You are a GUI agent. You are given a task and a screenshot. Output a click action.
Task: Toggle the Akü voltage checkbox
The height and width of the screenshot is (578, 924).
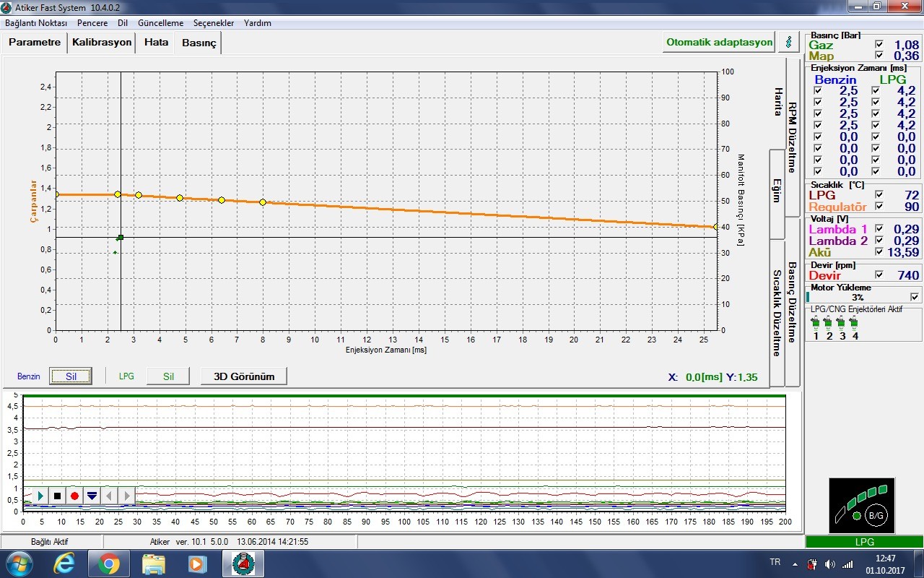pyautogui.click(x=879, y=251)
